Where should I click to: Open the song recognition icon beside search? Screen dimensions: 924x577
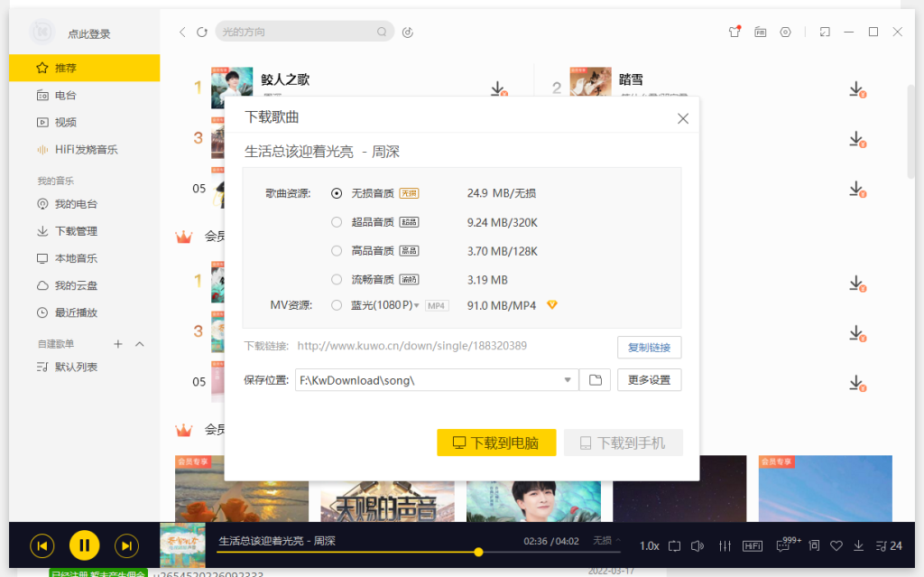(x=407, y=33)
